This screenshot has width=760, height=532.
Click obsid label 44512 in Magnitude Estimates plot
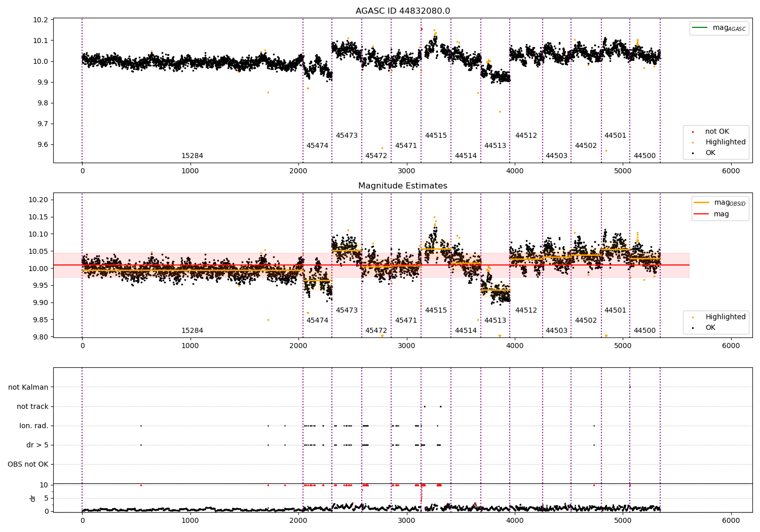point(526,311)
